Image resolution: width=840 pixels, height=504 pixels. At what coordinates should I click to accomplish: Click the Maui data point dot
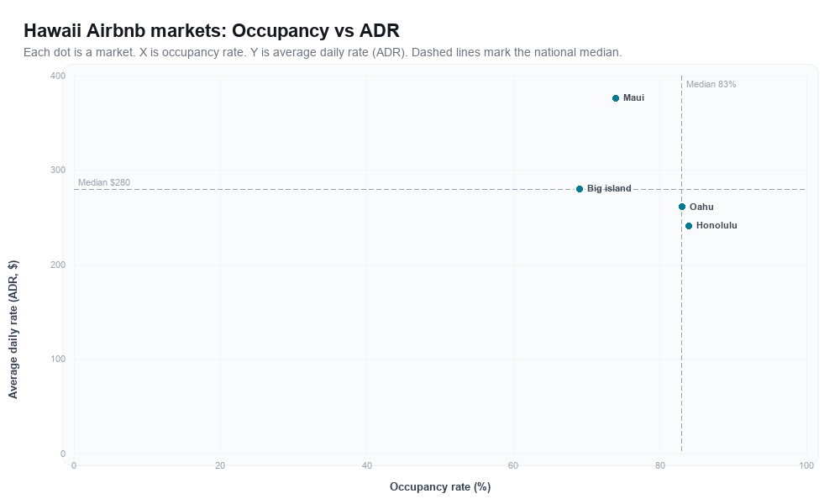tap(616, 98)
